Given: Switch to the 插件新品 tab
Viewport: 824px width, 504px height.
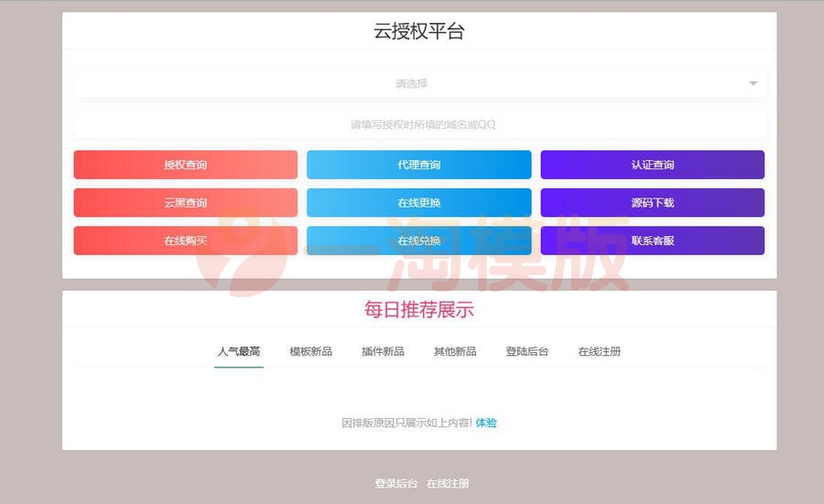Looking at the screenshot, I should pyautogui.click(x=383, y=352).
